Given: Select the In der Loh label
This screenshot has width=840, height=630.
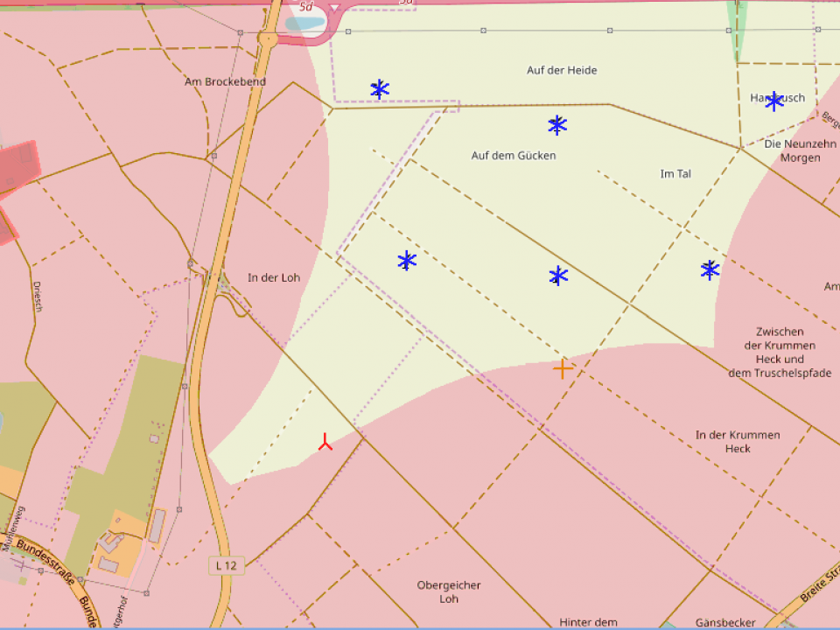Looking at the screenshot, I should 274,278.
